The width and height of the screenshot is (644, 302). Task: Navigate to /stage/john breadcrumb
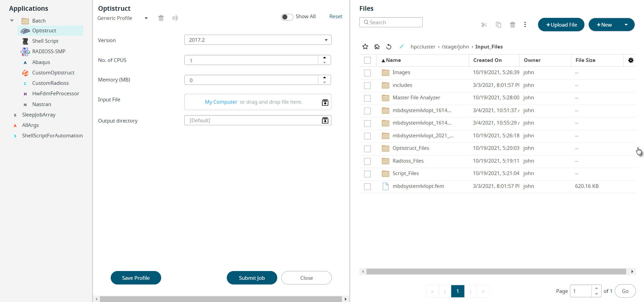pyautogui.click(x=455, y=47)
